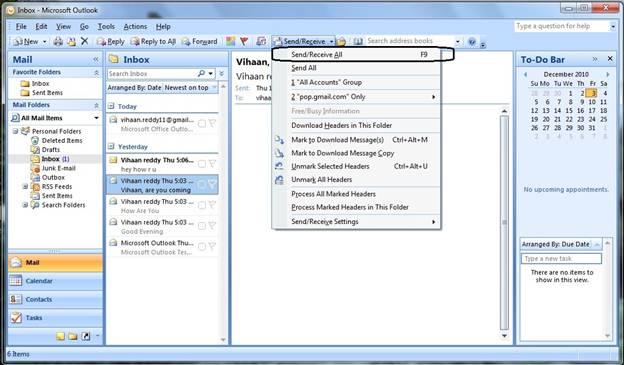Click the reading pane vertical scrollbar
This screenshot has width=624, height=365.
[x=504, y=223]
